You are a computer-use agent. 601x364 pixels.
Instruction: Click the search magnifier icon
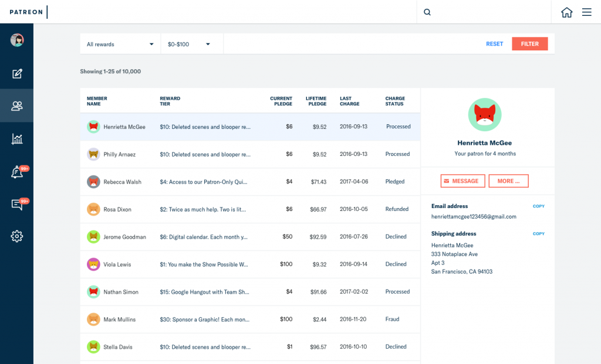[x=427, y=12]
